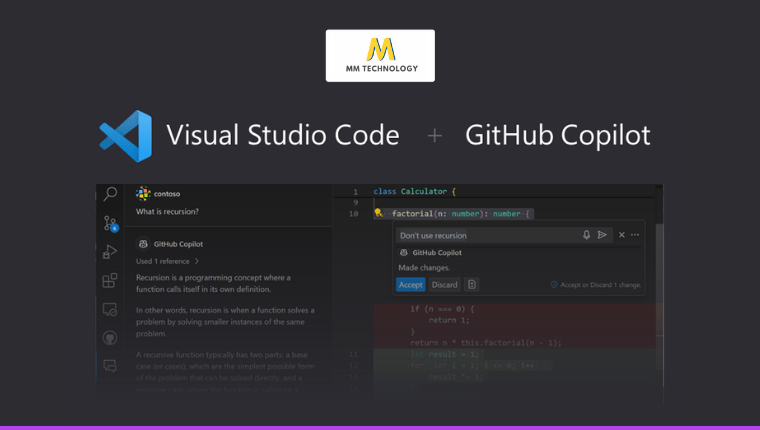Close the inline chat widget
Image resolution: width=760 pixels, height=430 pixels.
[x=621, y=235]
